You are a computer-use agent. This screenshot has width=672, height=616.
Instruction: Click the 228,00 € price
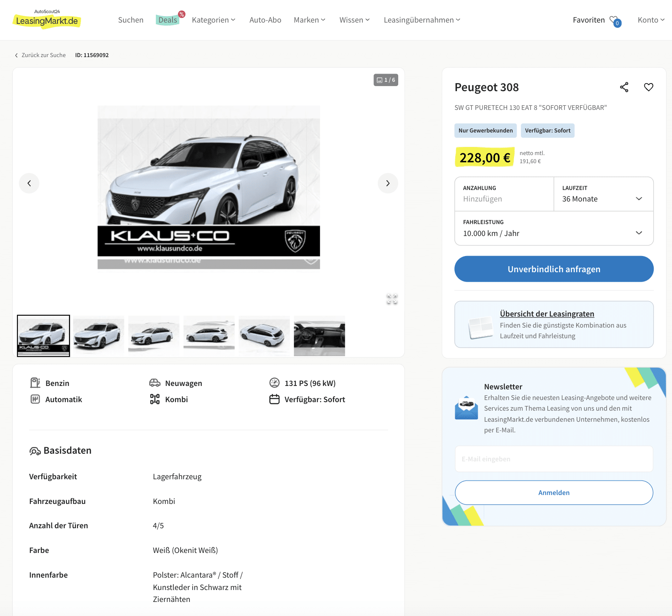[x=485, y=158]
